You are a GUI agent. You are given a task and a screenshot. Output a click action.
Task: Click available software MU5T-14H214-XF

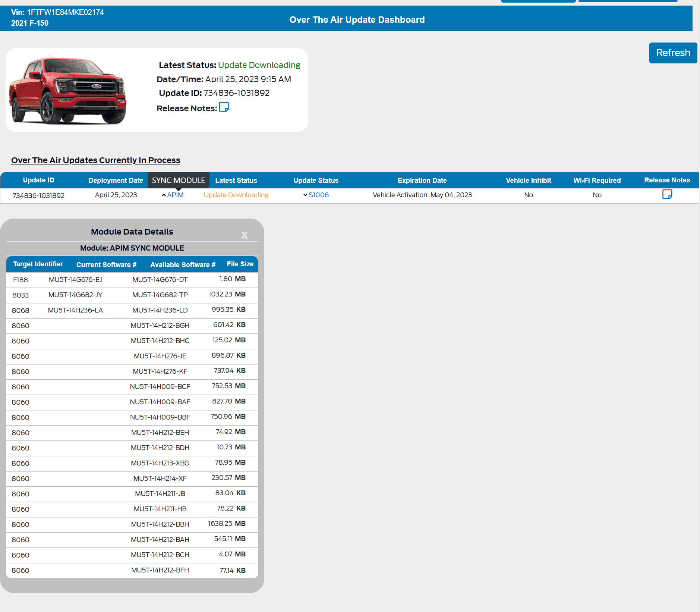[x=160, y=478]
